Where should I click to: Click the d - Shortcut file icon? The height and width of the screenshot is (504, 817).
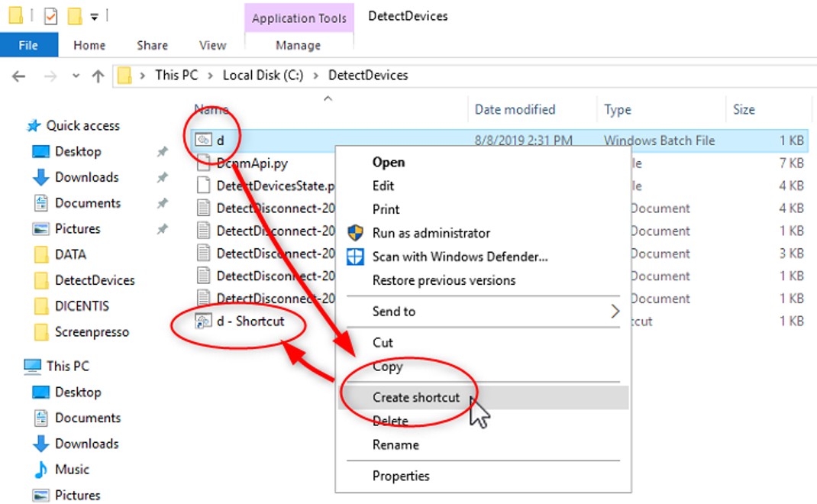click(x=203, y=321)
